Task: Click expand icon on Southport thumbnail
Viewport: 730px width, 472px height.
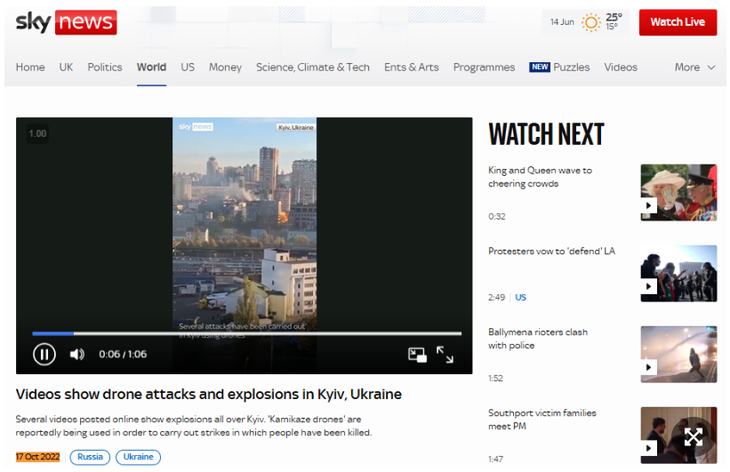Action: (693, 436)
